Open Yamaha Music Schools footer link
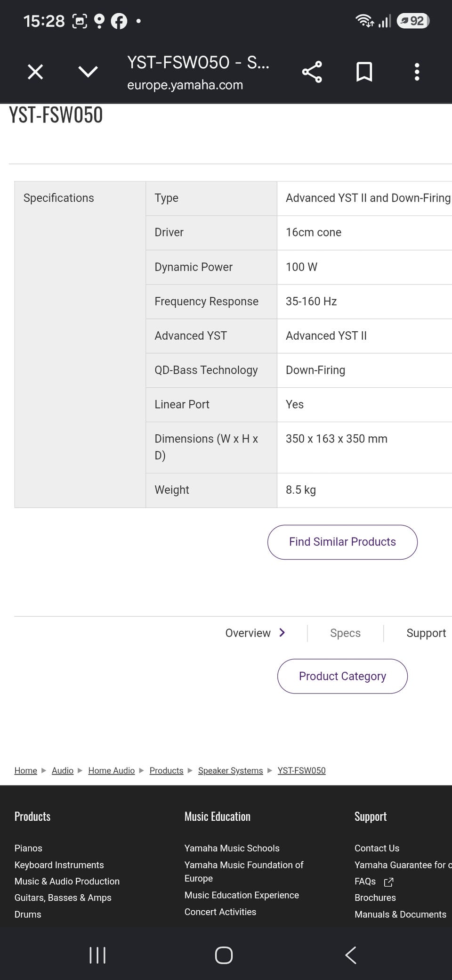Image resolution: width=452 pixels, height=980 pixels. 232,848
